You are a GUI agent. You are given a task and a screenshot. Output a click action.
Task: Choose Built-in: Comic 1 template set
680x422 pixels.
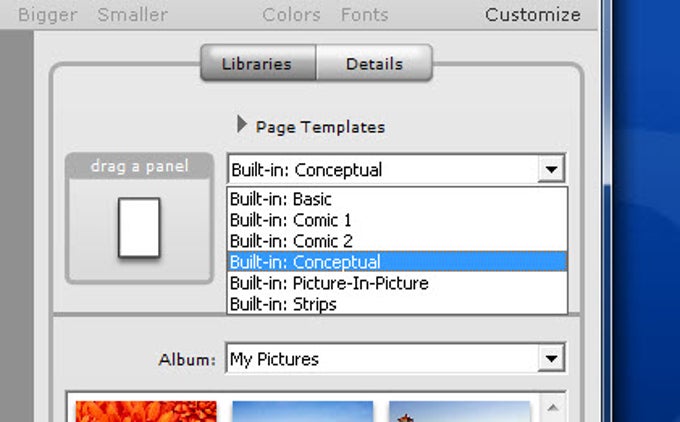[397, 220]
